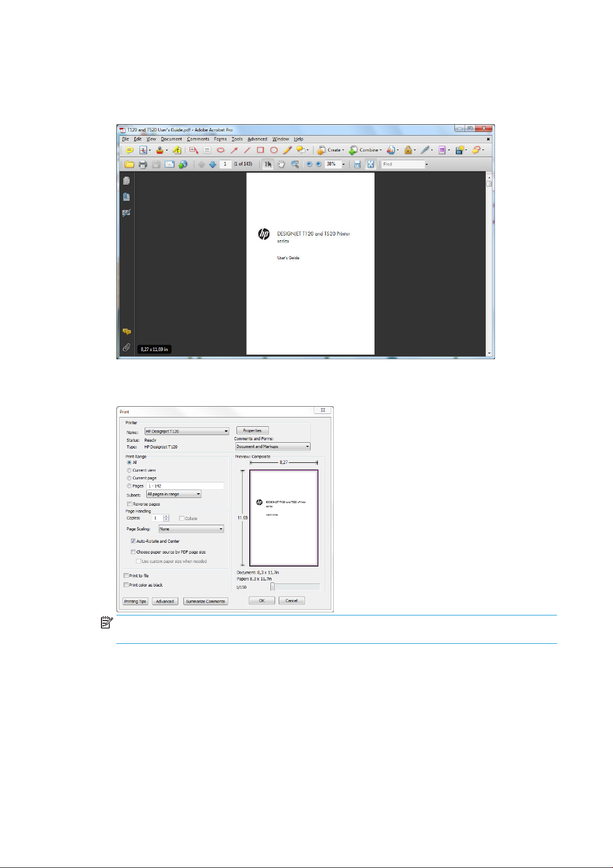The height and width of the screenshot is (868, 613).
Task: Open the folder icon to open file
Action: (x=129, y=164)
